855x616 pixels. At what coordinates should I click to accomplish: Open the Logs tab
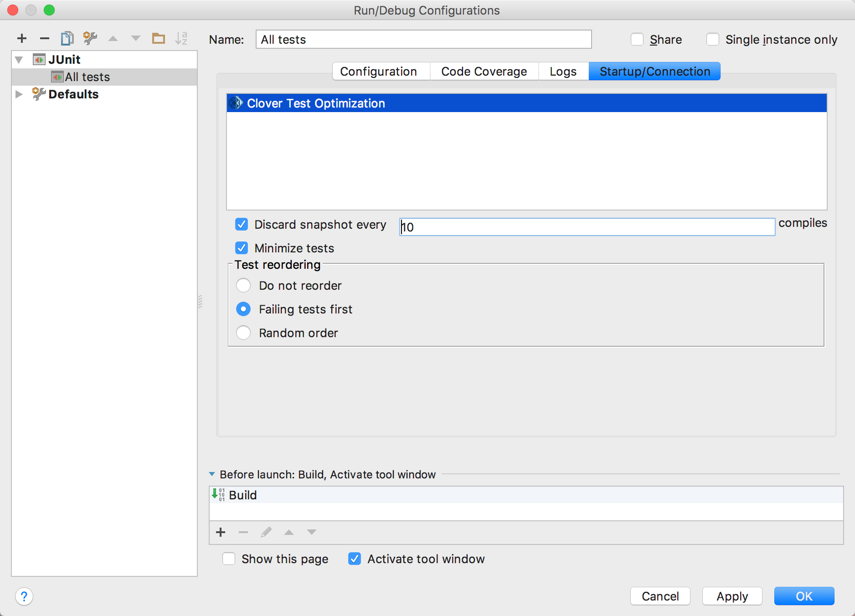tap(563, 72)
